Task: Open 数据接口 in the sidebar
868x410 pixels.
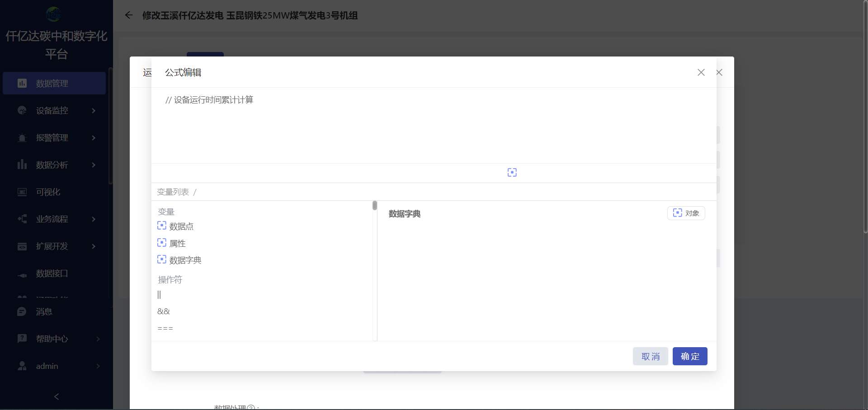Action: coord(54,273)
